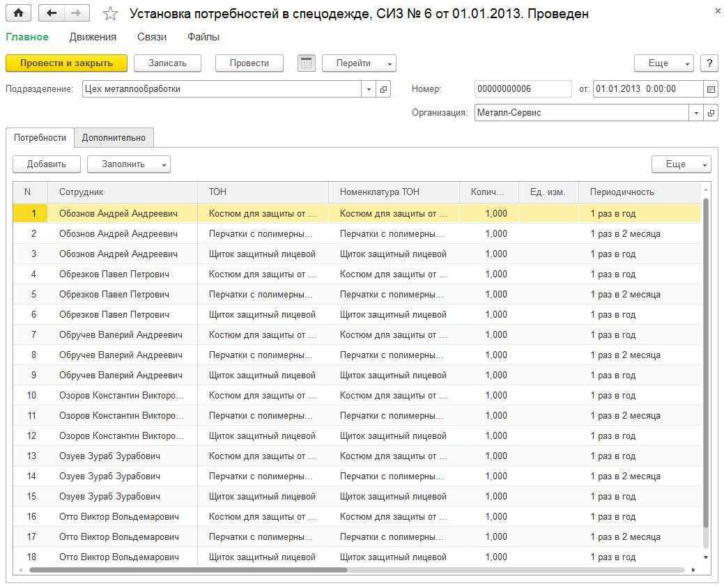
Task: Open the Перейти dropdown menu
Action: [x=359, y=63]
